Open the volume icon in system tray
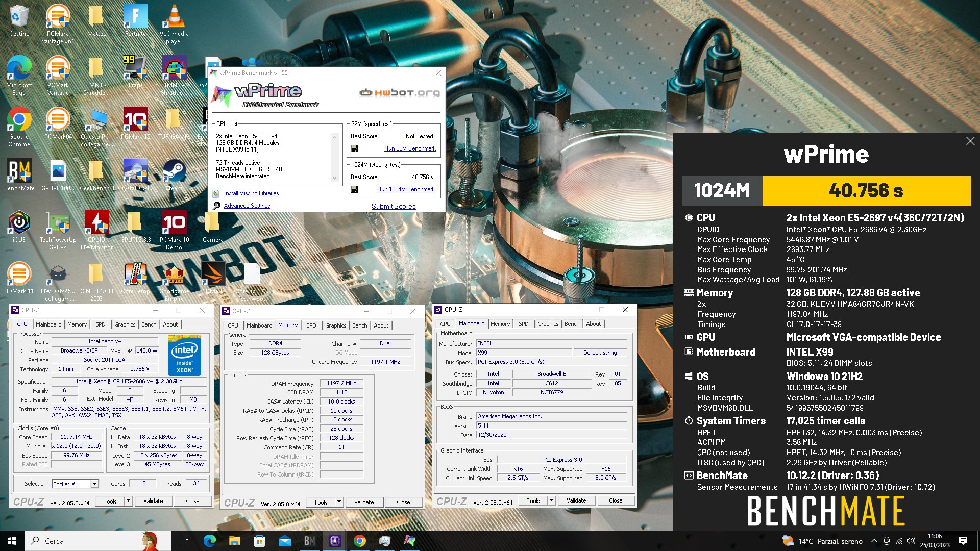Image resolution: width=980 pixels, height=551 pixels. pyautogui.click(x=911, y=541)
